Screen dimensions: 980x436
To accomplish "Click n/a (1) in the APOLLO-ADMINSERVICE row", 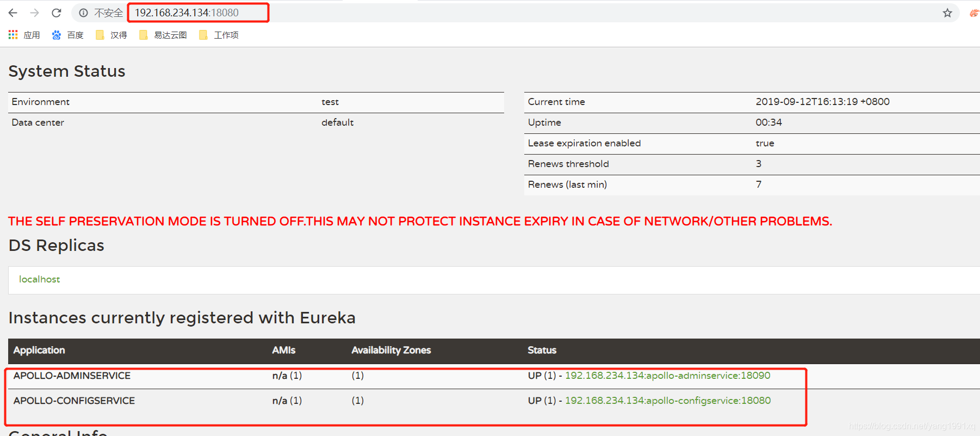I will [x=287, y=376].
